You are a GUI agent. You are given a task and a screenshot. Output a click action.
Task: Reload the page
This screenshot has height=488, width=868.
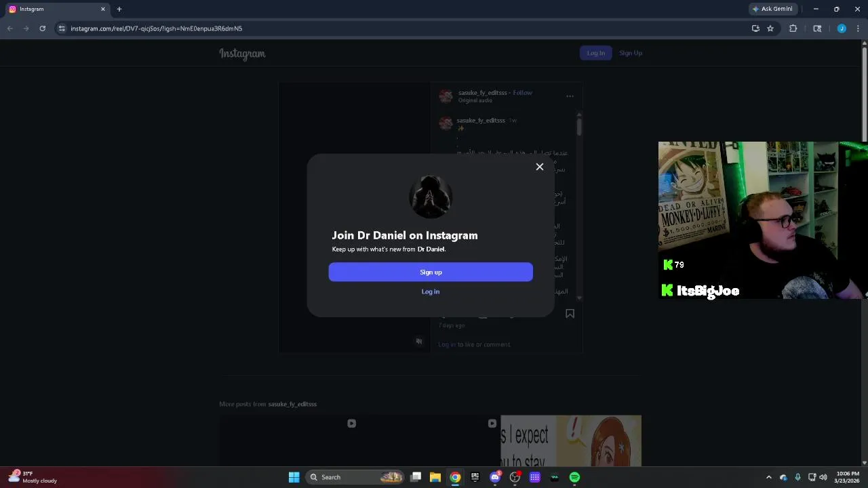click(42, 28)
